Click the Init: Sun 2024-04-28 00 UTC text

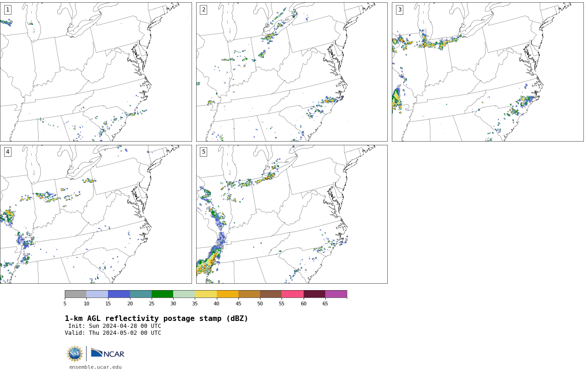[x=115, y=326]
